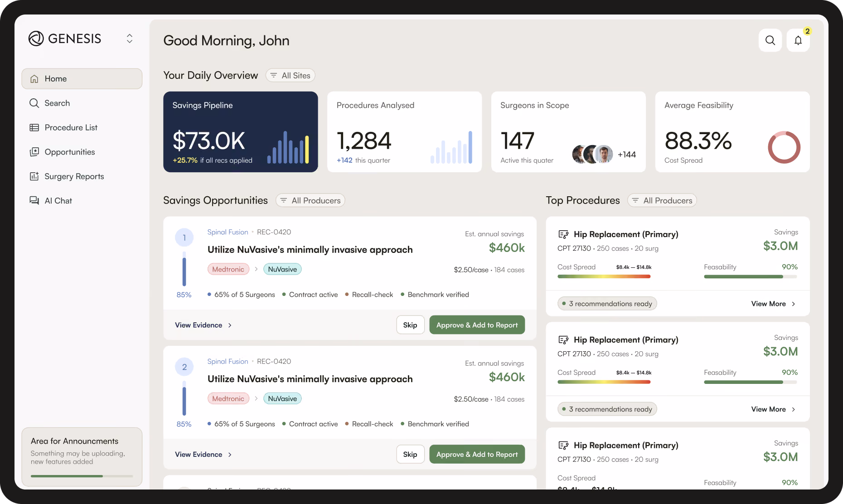The image size is (843, 504).
Task: Open the workspace switcher arrows beside Genesis
Action: [130, 39]
